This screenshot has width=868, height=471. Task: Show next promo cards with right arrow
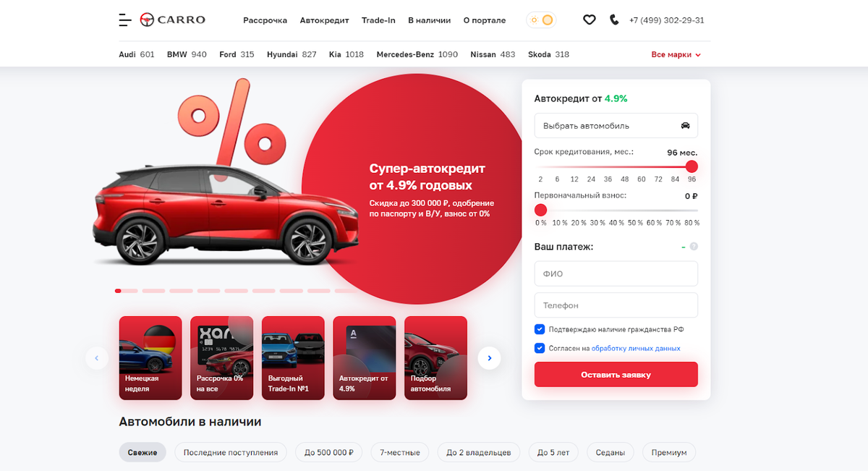tap(489, 357)
